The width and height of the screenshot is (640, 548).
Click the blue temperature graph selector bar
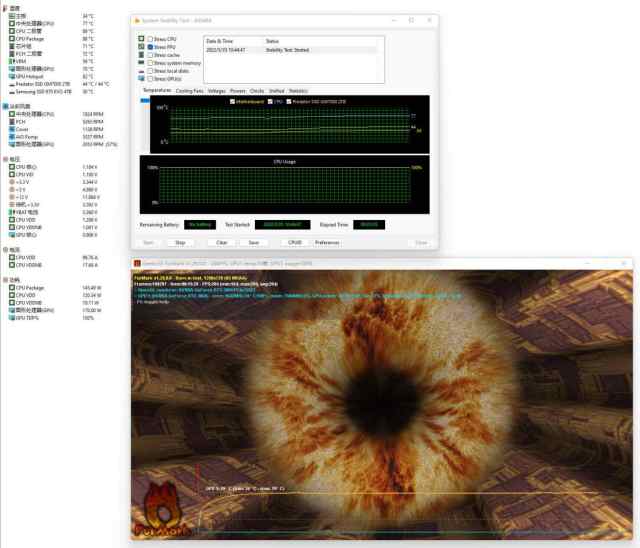(146, 99)
